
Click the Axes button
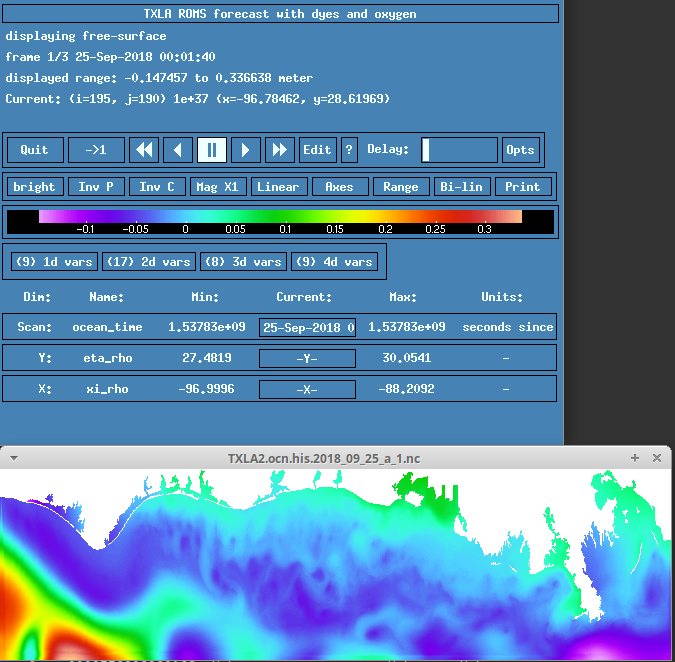[x=340, y=187]
